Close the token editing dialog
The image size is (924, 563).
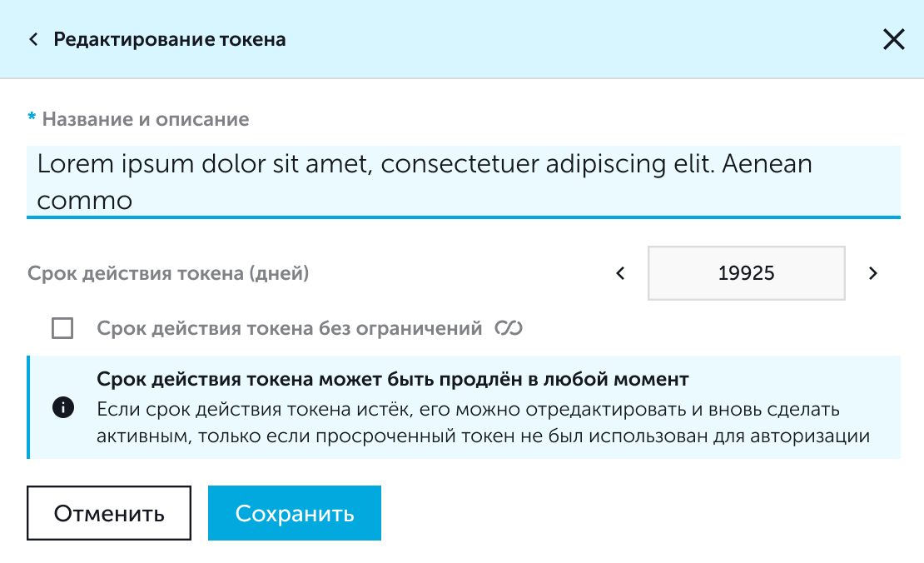893,39
